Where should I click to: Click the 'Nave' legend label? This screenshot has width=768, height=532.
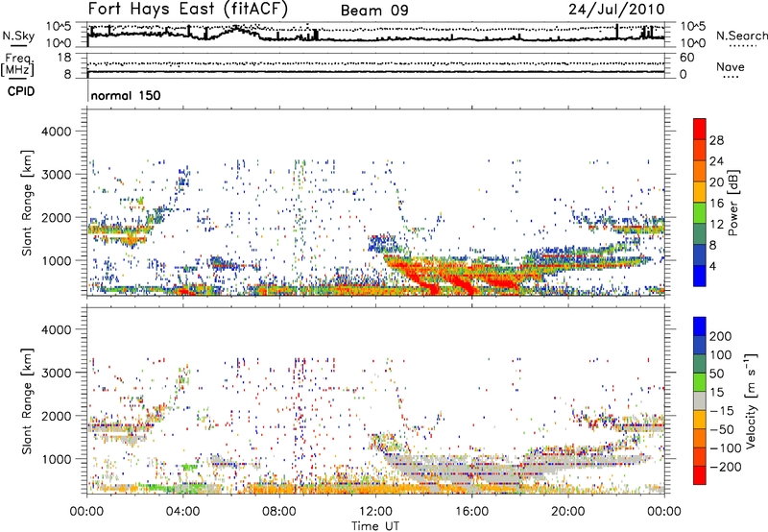click(731, 66)
